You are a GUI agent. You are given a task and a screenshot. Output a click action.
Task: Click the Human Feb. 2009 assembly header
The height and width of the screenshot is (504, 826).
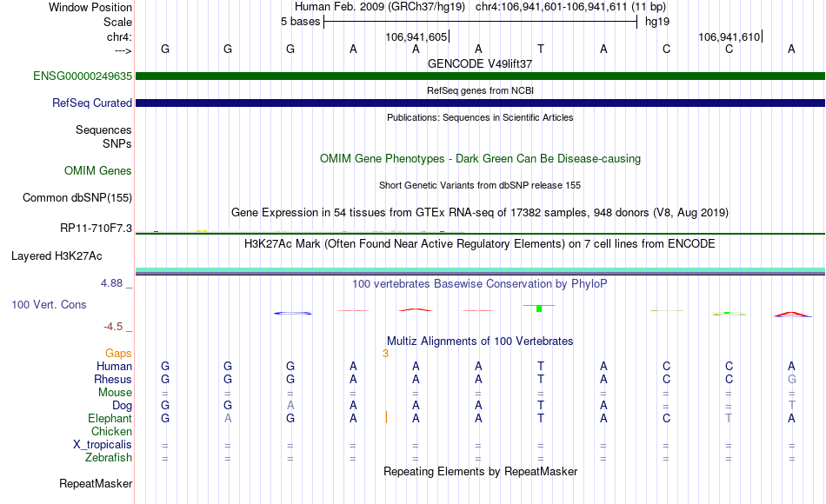(x=380, y=7)
